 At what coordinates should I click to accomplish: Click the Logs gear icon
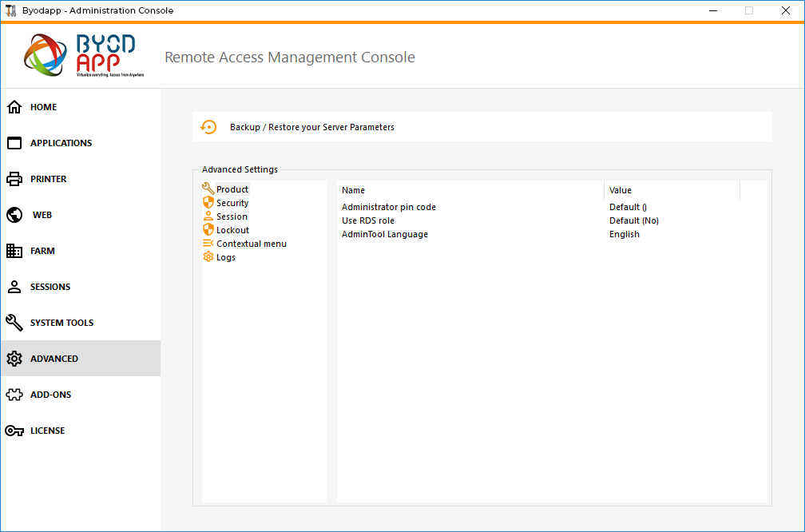click(x=208, y=256)
